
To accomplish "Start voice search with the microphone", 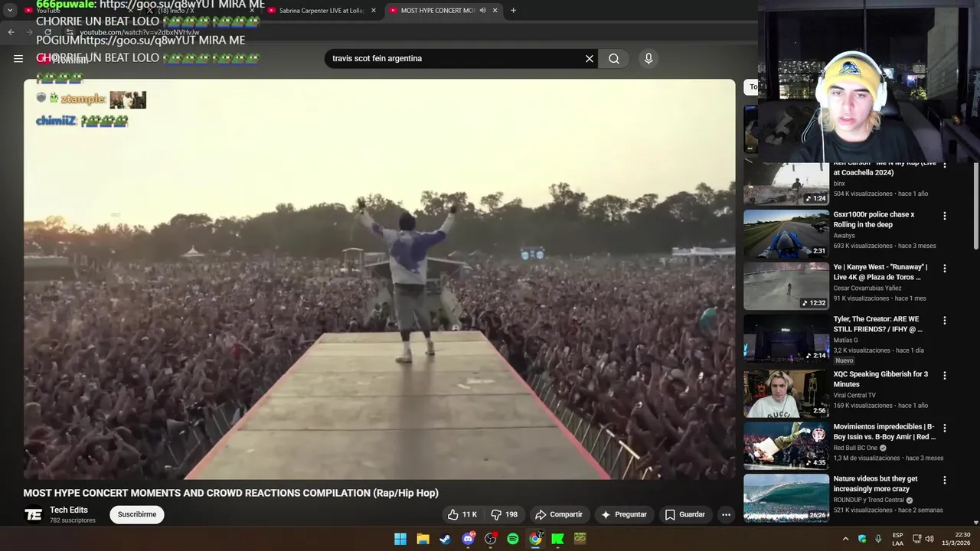I will pos(648,58).
